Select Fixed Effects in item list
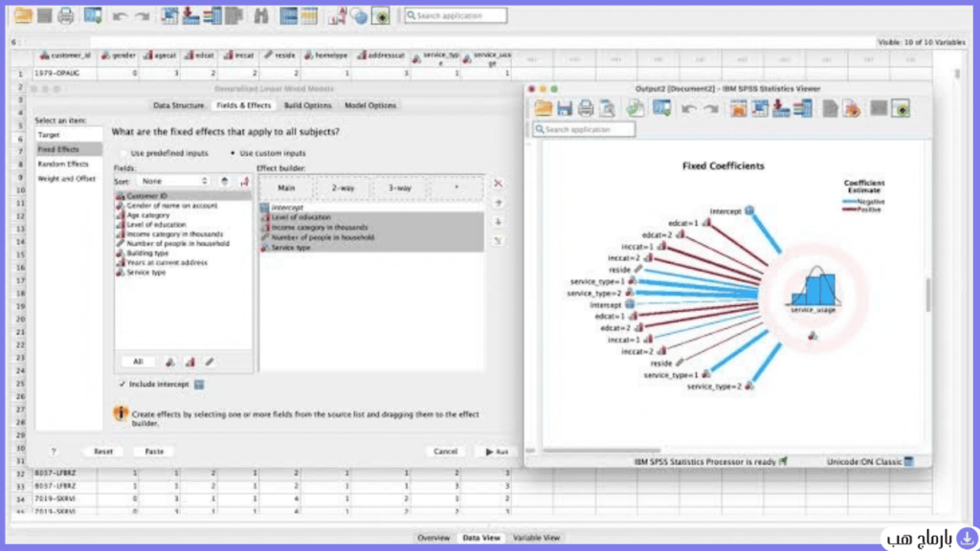The image size is (980, 551). tap(68, 149)
